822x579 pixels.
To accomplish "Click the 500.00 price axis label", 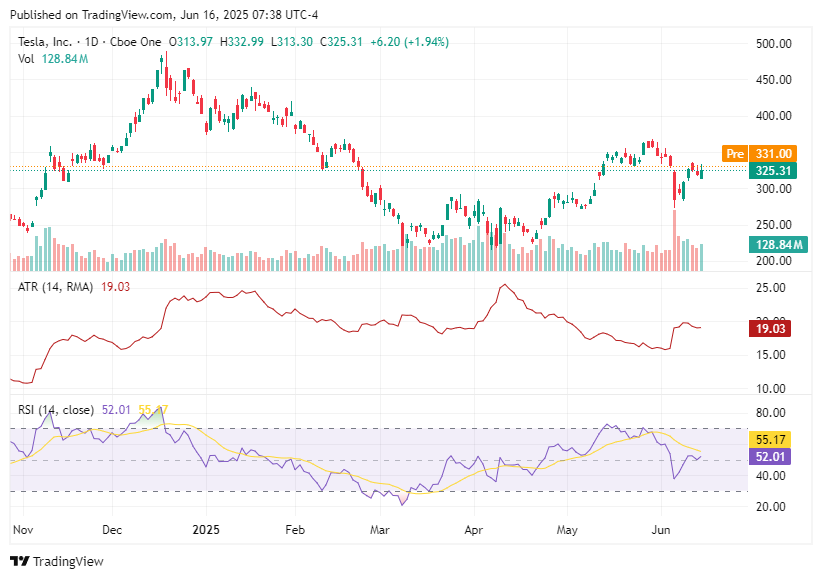I will point(773,44).
